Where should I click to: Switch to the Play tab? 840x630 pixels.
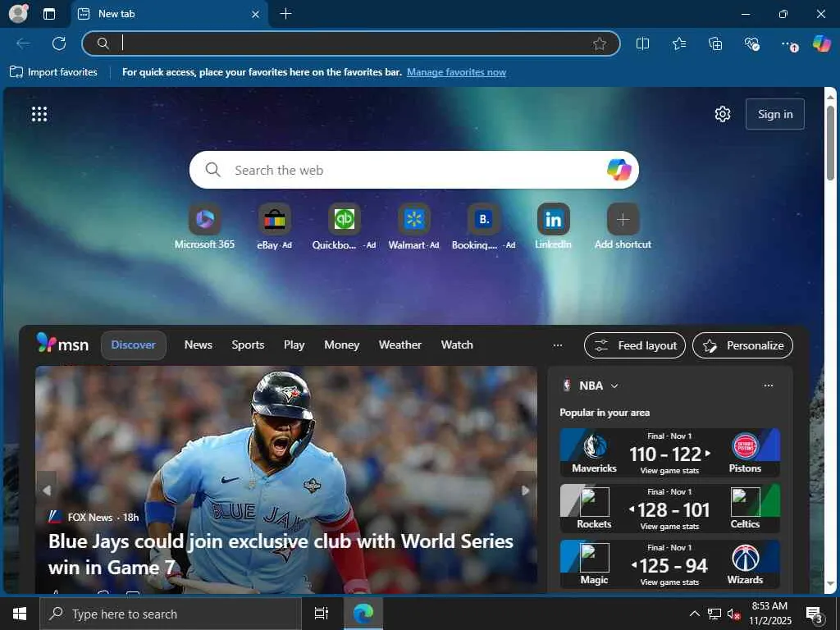point(294,345)
